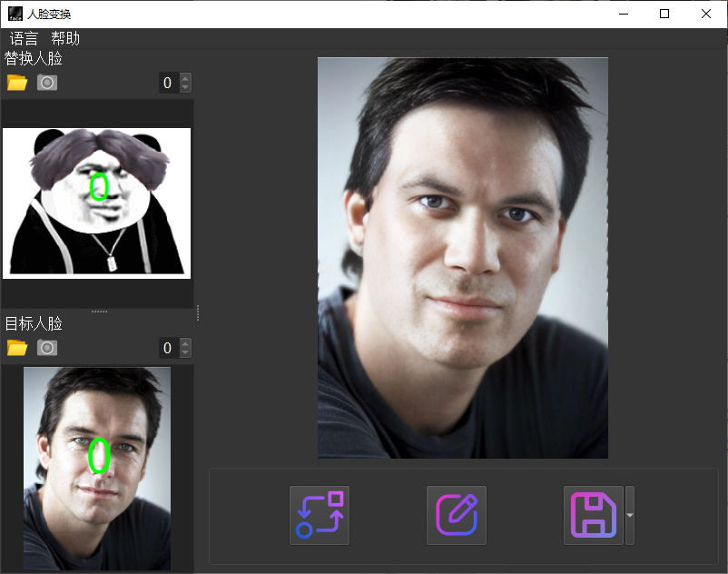Click the 替换人脸 face index number field
728x574 pixels.
[x=168, y=83]
